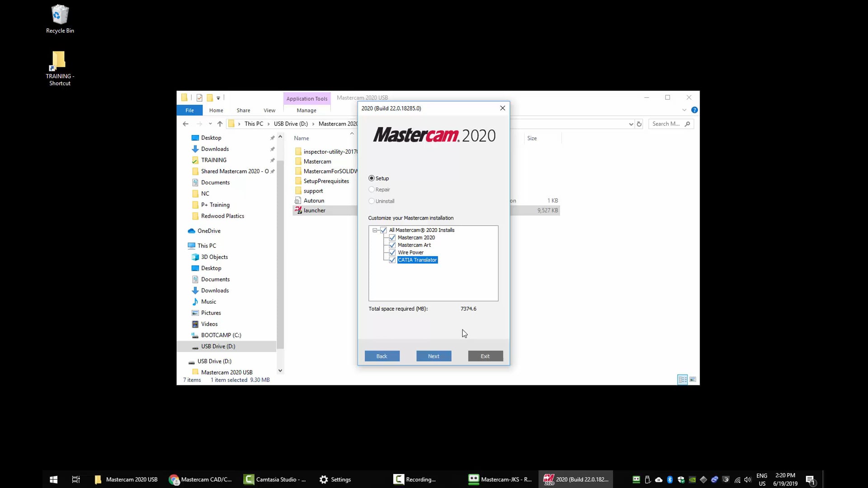Open Mastercam CAD/C... Chrome taskbar button
This screenshot has width=868, height=488.
[x=201, y=479]
